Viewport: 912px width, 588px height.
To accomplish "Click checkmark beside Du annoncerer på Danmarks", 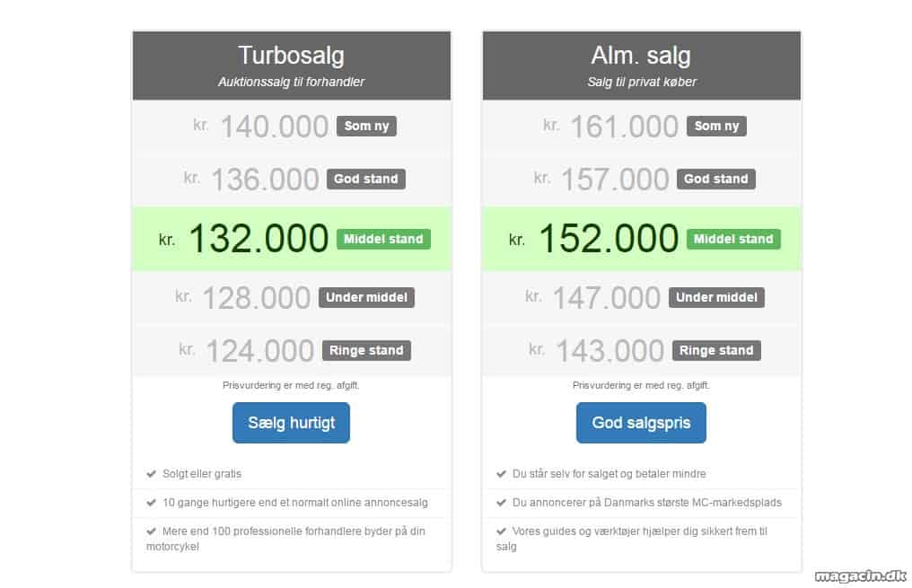I will tap(502, 503).
